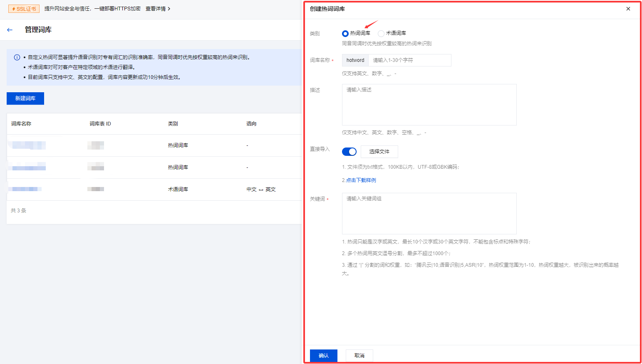Image resolution: width=642 pixels, height=364 pixels.
Task: Click the 新建词库 button
Action: (25, 98)
